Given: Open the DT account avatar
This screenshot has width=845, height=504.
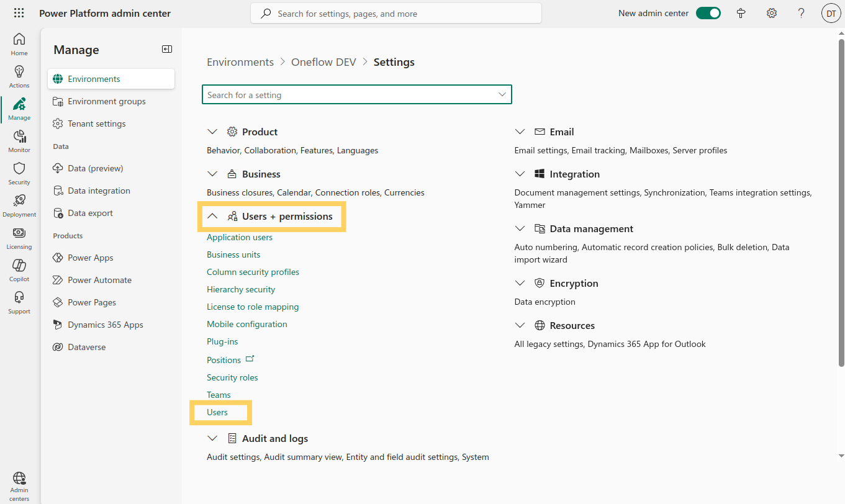Looking at the screenshot, I should 831,13.
